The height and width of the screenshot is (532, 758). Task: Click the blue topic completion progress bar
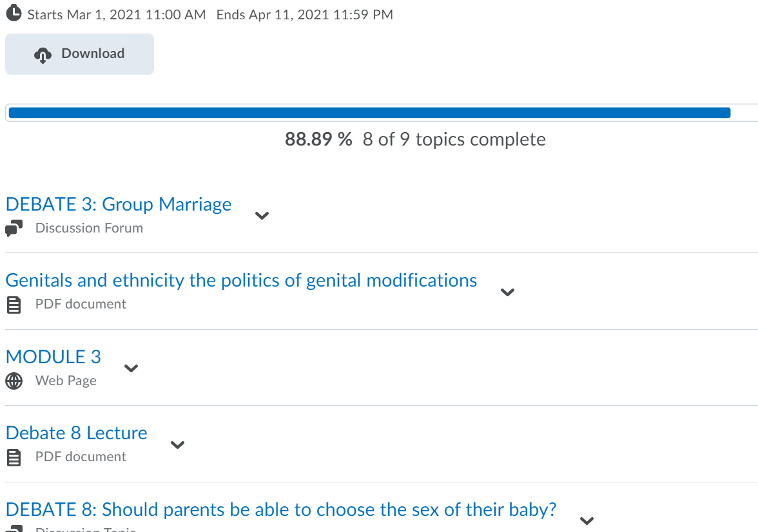(x=369, y=113)
